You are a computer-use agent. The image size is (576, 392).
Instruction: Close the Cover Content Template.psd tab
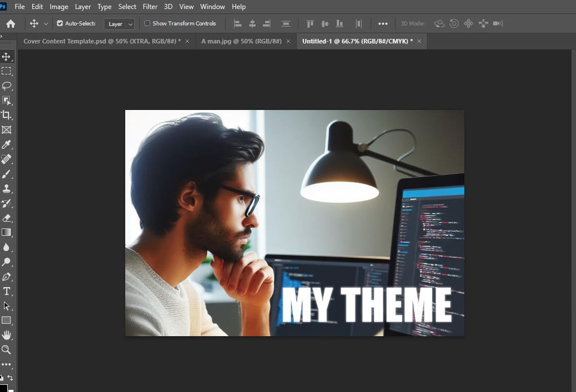(187, 41)
